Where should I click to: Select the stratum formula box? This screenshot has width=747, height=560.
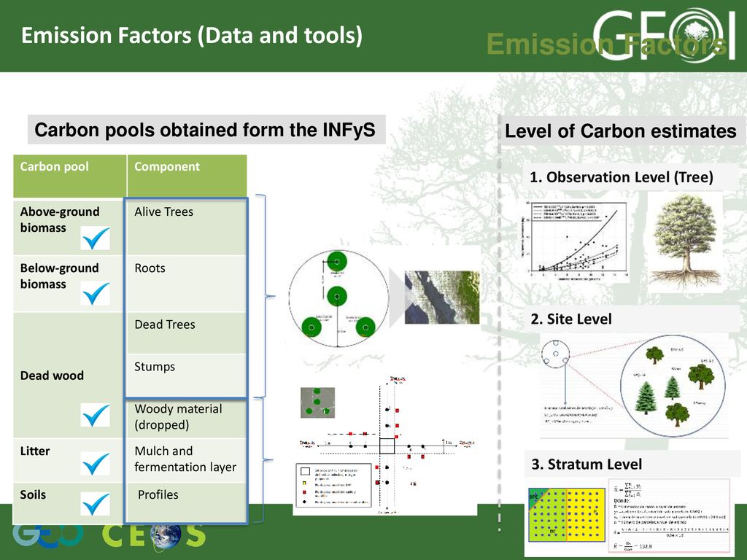669,516
